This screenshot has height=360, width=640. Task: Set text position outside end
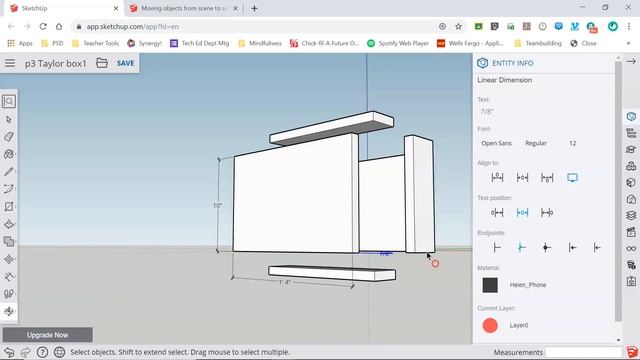[x=547, y=212]
